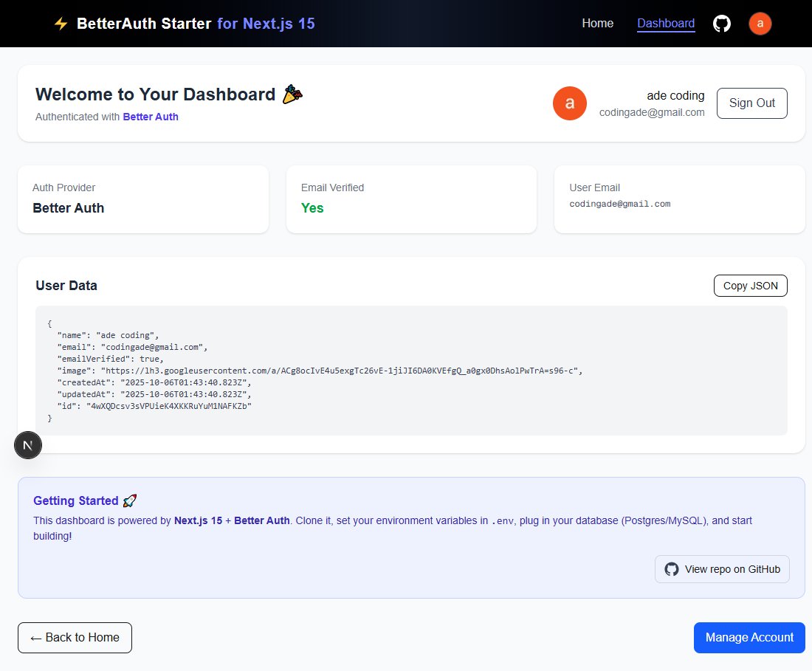The image size is (812, 671).
Task: Click the '.env' inline code text
Action: [x=502, y=521]
